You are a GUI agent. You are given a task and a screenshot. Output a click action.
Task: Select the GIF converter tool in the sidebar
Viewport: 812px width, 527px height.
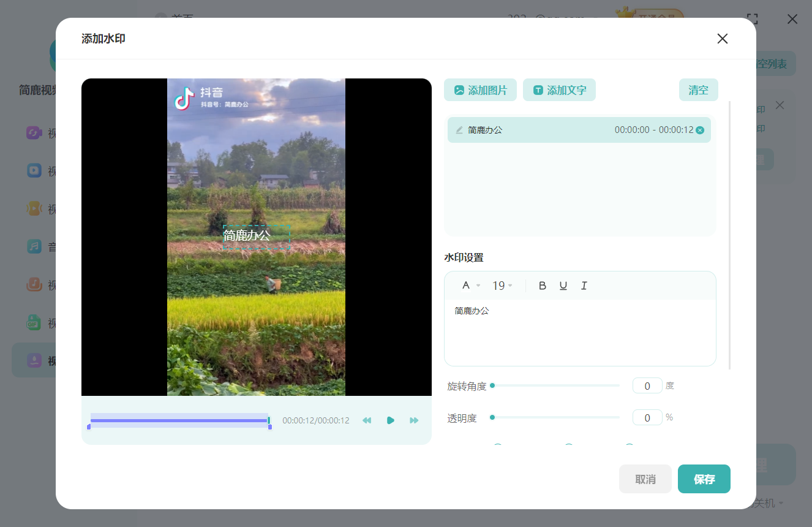[34, 322]
